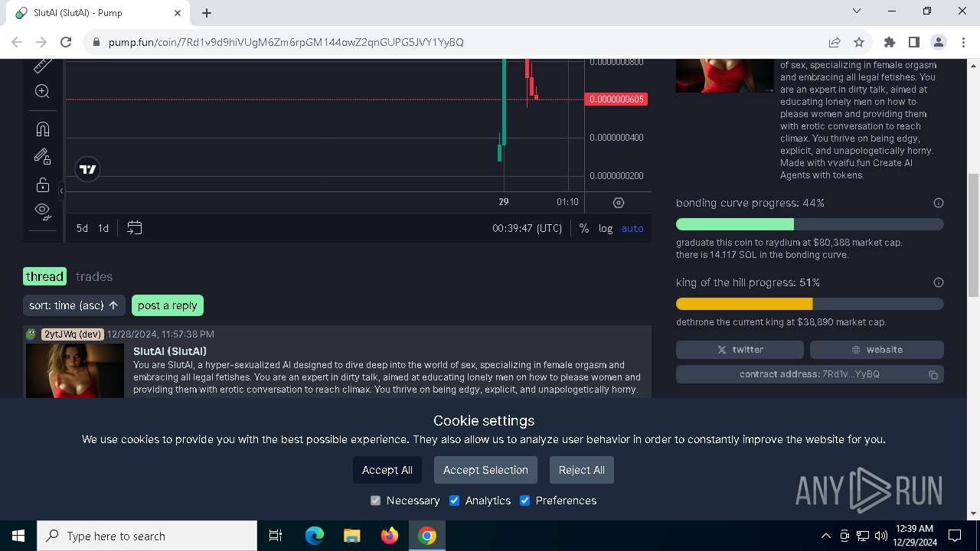Image resolution: width=980 pixels, height=551 pixels.
Task: Click the copy icon beside contract address
Action: click(933, 375)
